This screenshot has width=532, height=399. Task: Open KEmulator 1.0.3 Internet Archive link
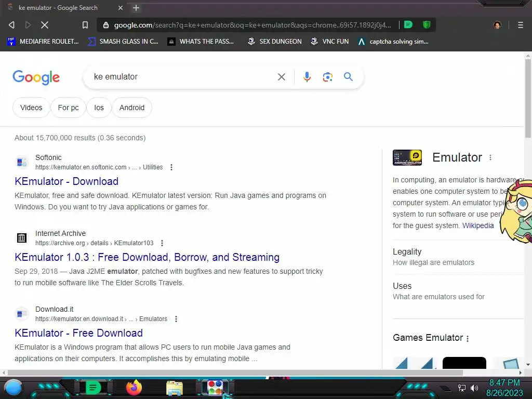147,257
